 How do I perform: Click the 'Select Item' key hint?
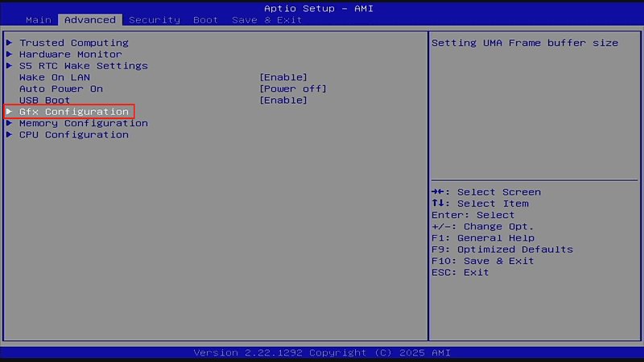480,204
